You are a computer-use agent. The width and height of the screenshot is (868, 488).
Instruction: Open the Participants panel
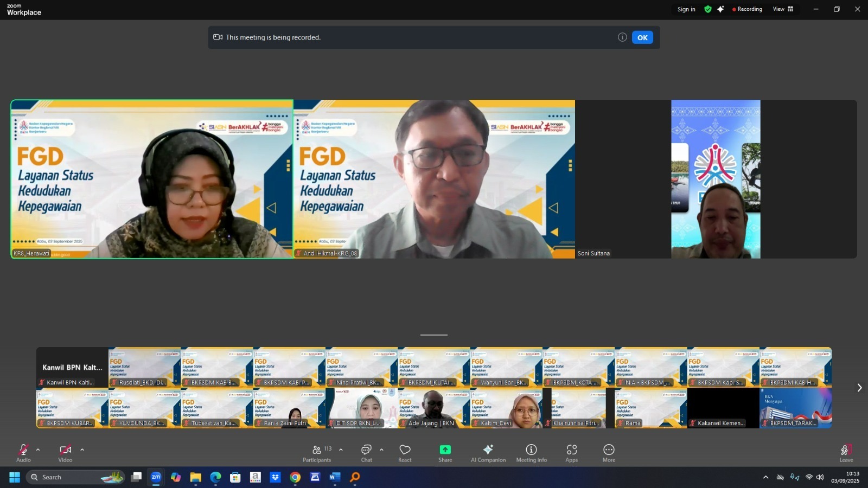coord(317,453)
